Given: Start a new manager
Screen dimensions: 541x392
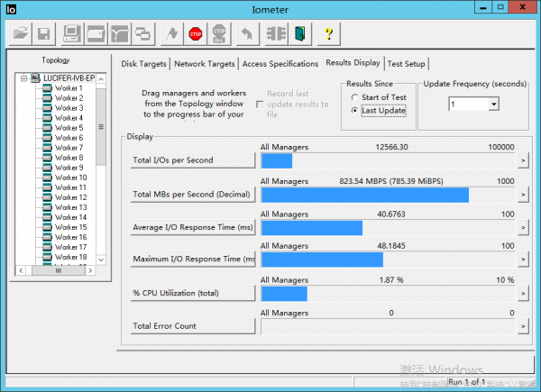Looking at the screenshot, I should tap(72, 33).
